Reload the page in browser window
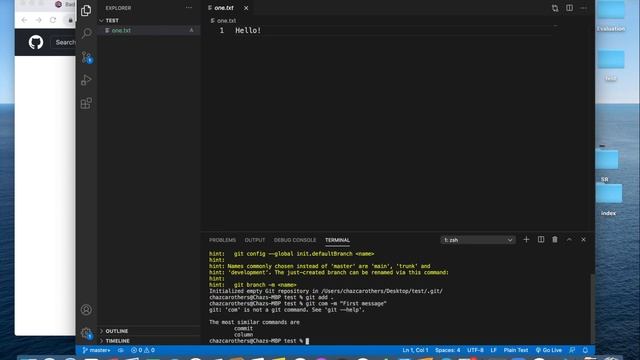This screenshot has height=360, width=640. [53, 20]
